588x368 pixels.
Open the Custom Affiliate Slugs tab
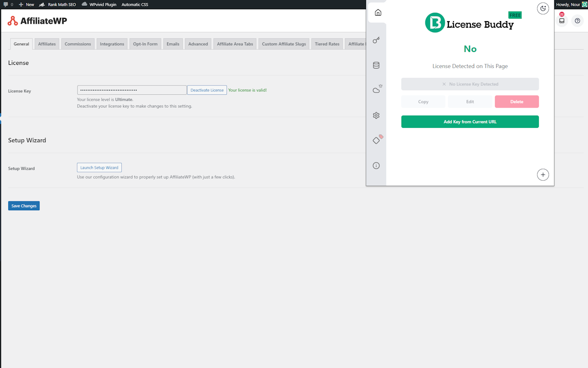pyautogui.click(x=284, y=44)
